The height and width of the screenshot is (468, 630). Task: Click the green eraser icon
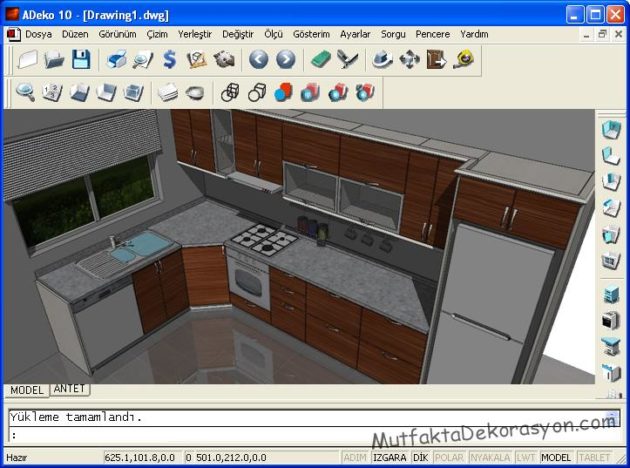click(x=320, y=60)
